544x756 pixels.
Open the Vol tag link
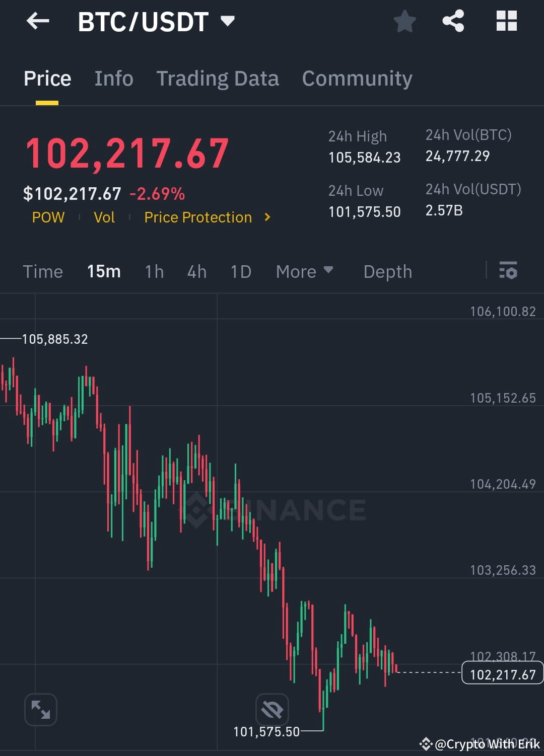point(104,217)
